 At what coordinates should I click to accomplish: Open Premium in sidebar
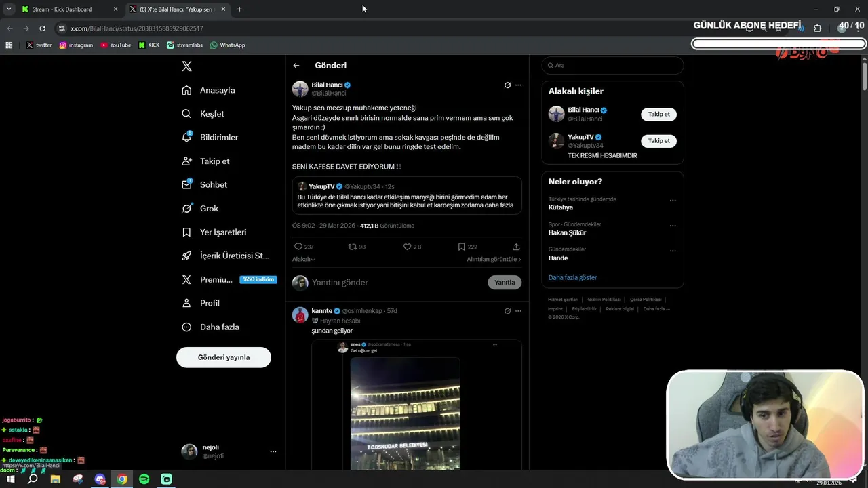[228, 279]
